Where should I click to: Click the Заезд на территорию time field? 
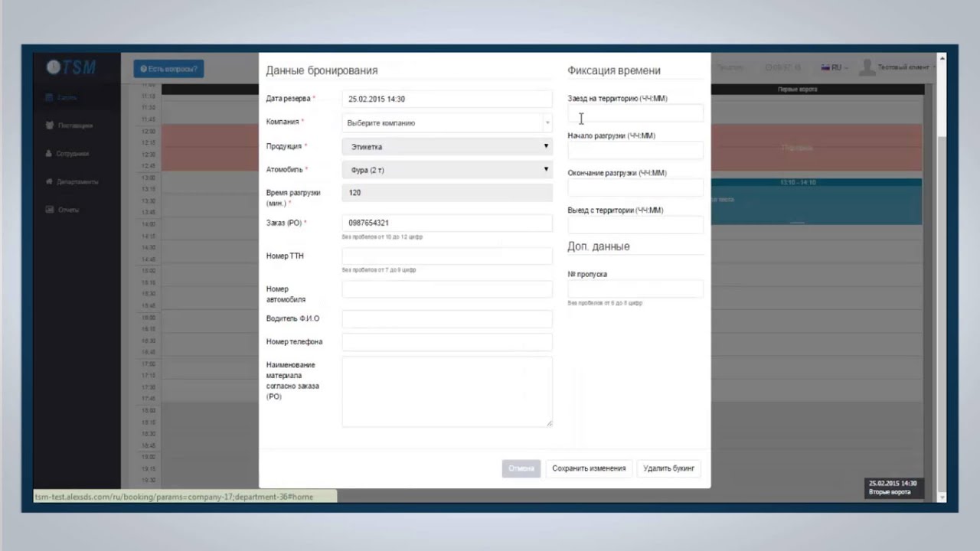635,113
